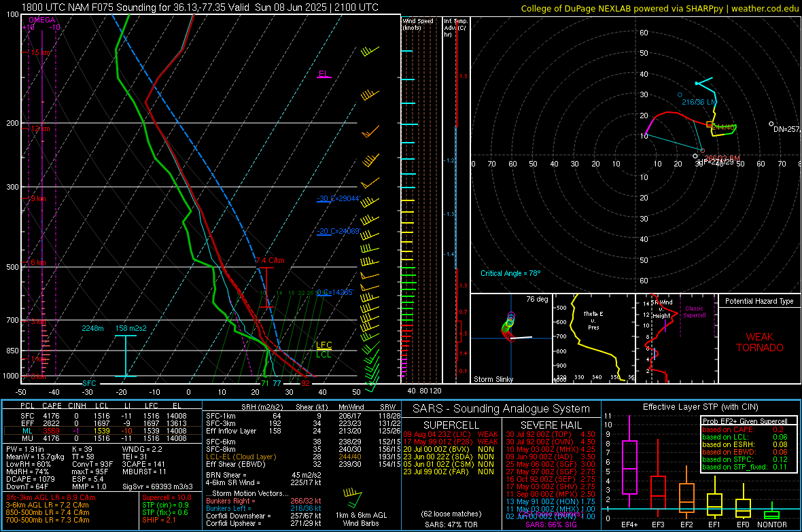Click the Supercell = 10.8 composite value
802x532 pixels.
pos(167,497)
